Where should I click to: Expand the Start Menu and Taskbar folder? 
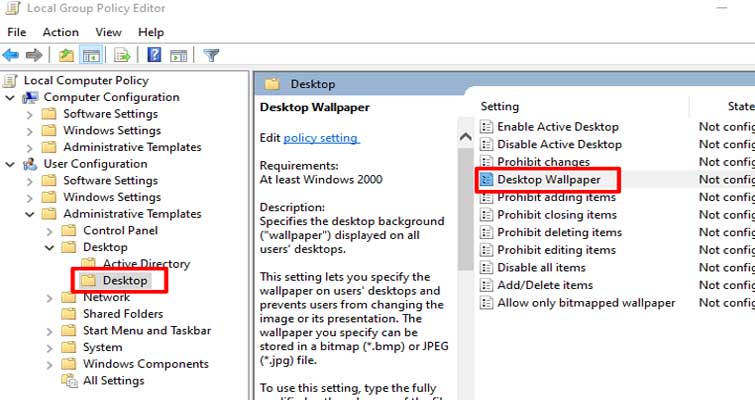tap(50, 331)
